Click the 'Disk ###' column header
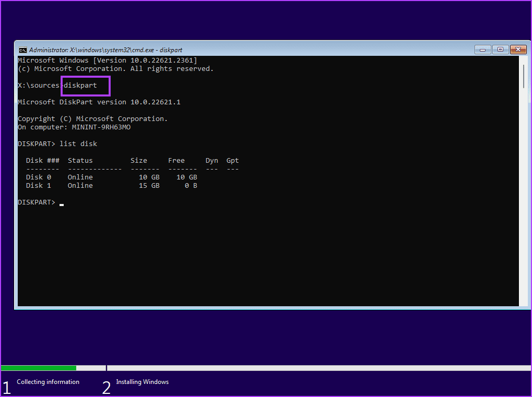Screen dimensions: 532x397 coord(43,160)
